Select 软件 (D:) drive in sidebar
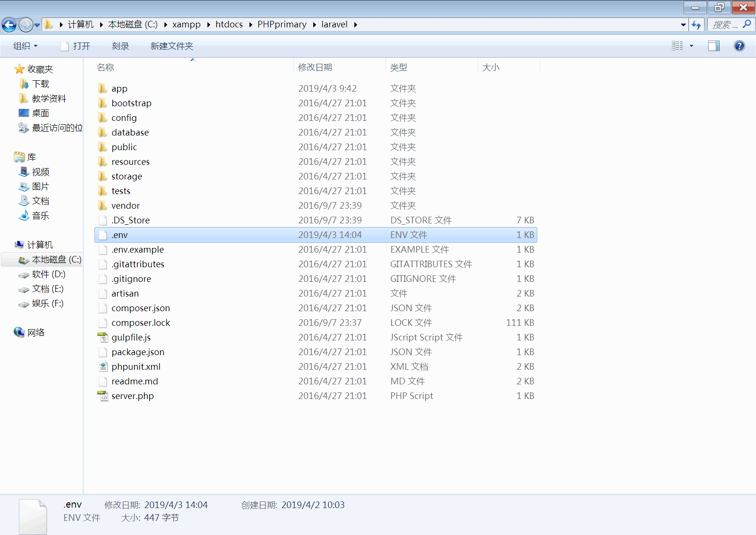 click(48, 274)
